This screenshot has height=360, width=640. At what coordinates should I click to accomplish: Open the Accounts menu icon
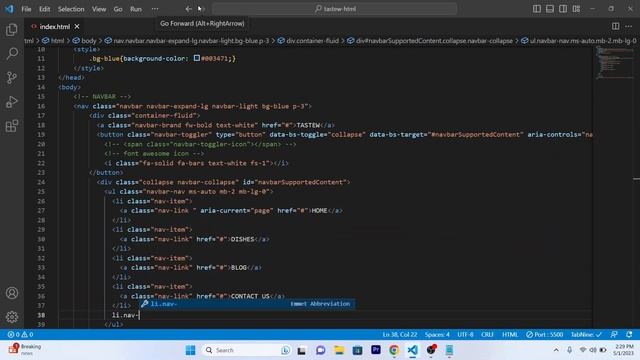tap(12, 293)
